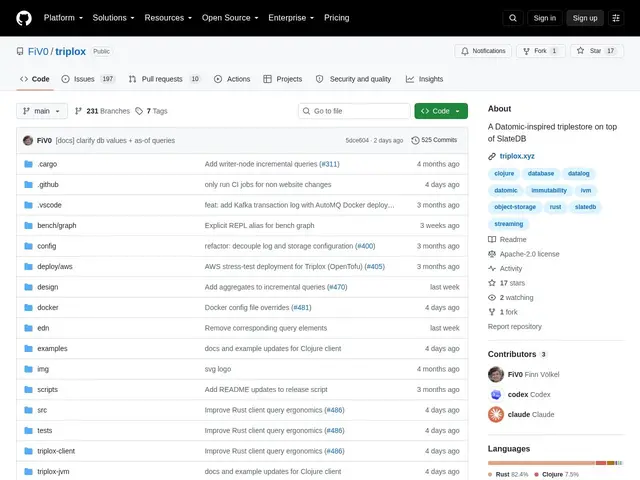The image size is (640, 480).
Task: Click Finn Völkel contributor avatar
Action: [x=496, y=374]
